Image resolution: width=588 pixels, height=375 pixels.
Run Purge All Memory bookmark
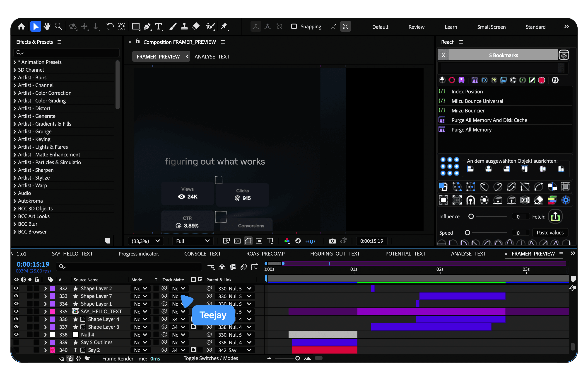[x=471, y=130]
